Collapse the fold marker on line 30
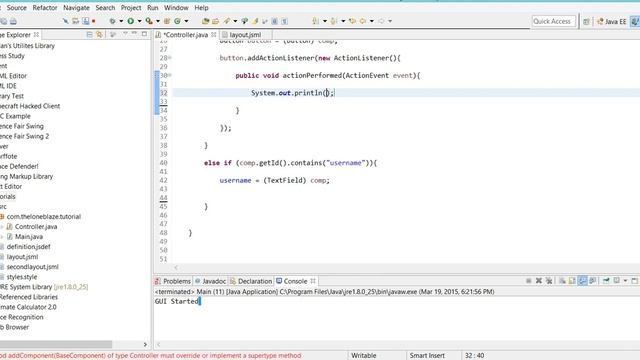 pos(169,75)
